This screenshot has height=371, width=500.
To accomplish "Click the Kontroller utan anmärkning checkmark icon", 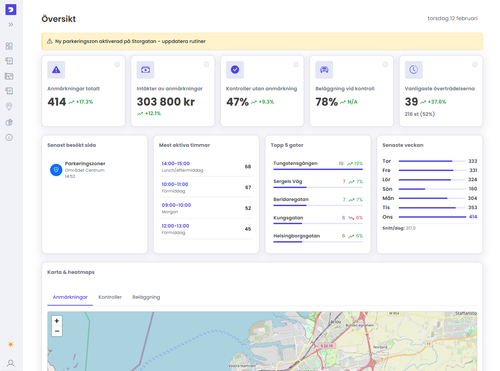I will (x=235, y=70).
